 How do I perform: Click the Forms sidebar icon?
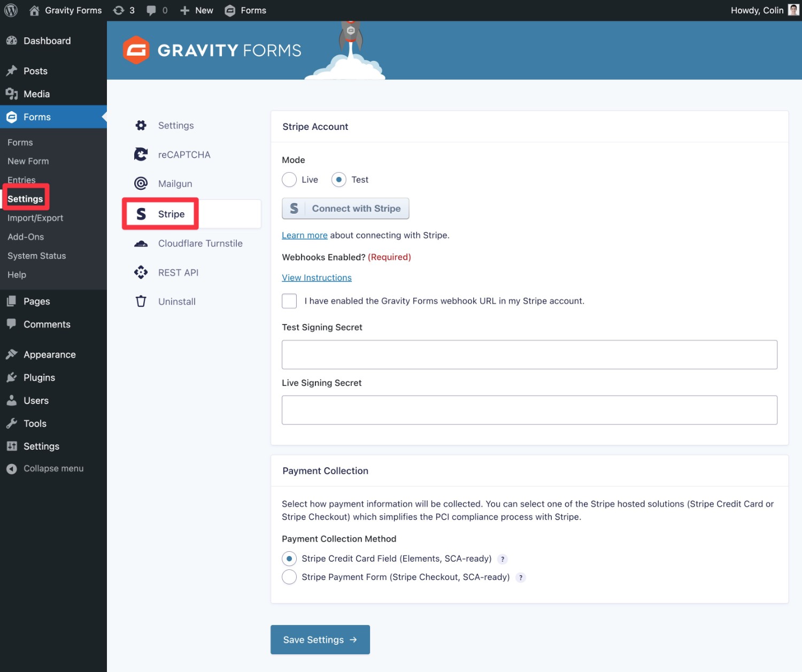click(12, 117)
